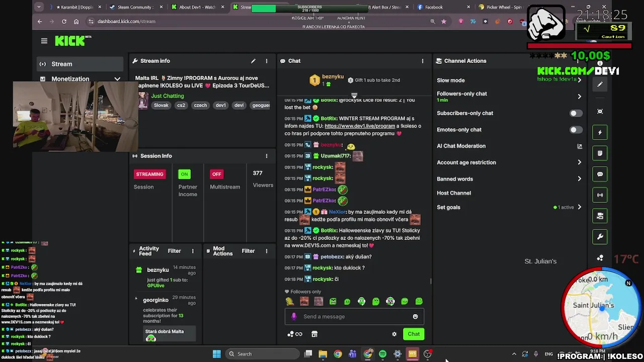The width and height of the screenshot is (644, 362).
Task: Switch to Steam Community browser tab
Action: click(x=135, y=7)
